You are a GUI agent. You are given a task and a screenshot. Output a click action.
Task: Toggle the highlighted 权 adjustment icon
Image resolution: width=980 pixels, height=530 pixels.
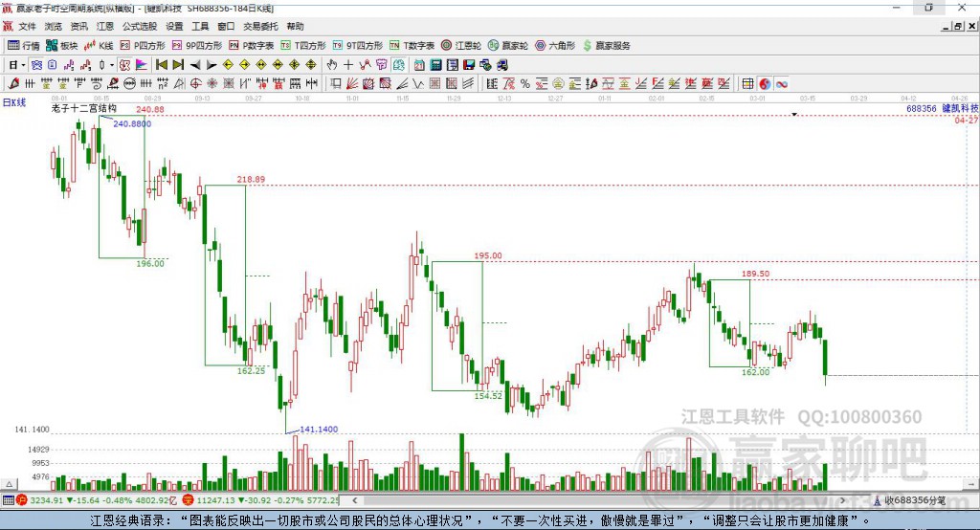point(125,65)
